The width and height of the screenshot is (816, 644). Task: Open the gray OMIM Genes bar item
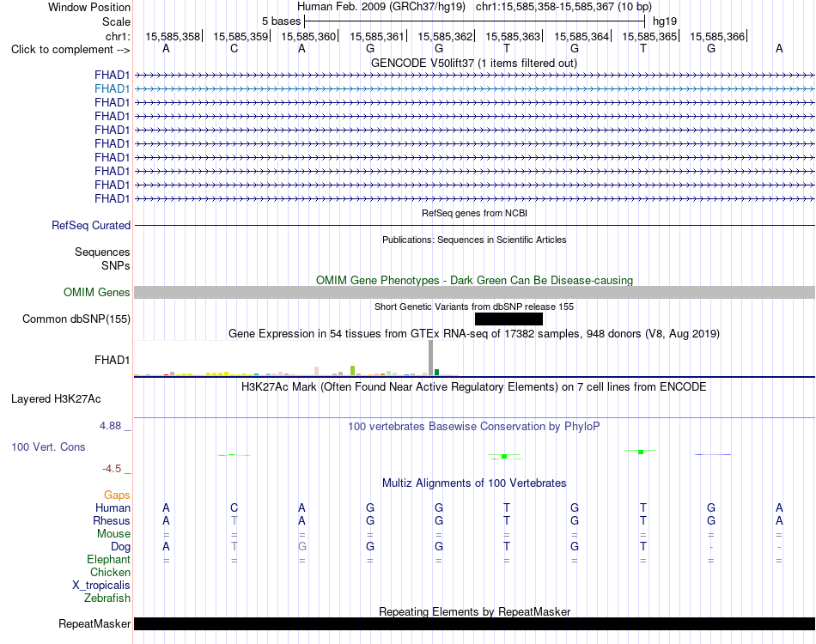(474, 292)
